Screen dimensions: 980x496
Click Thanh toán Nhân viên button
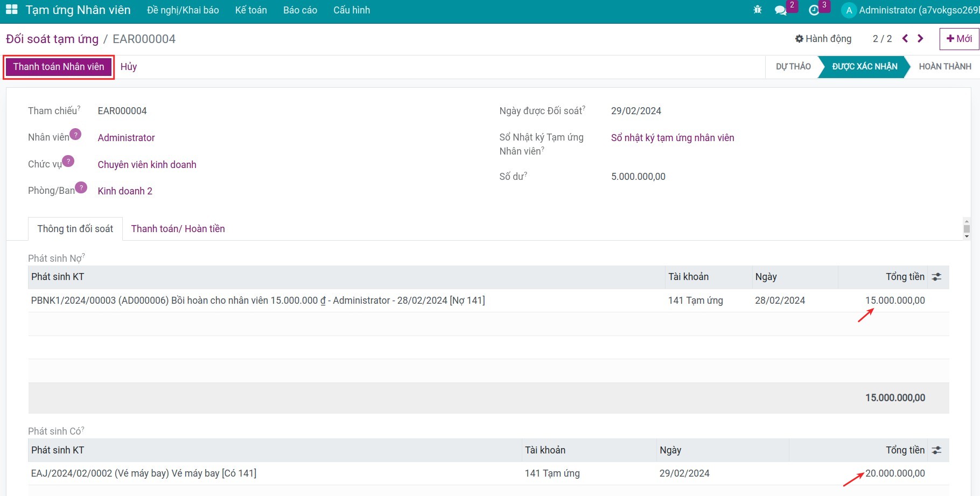click(59, 67)
